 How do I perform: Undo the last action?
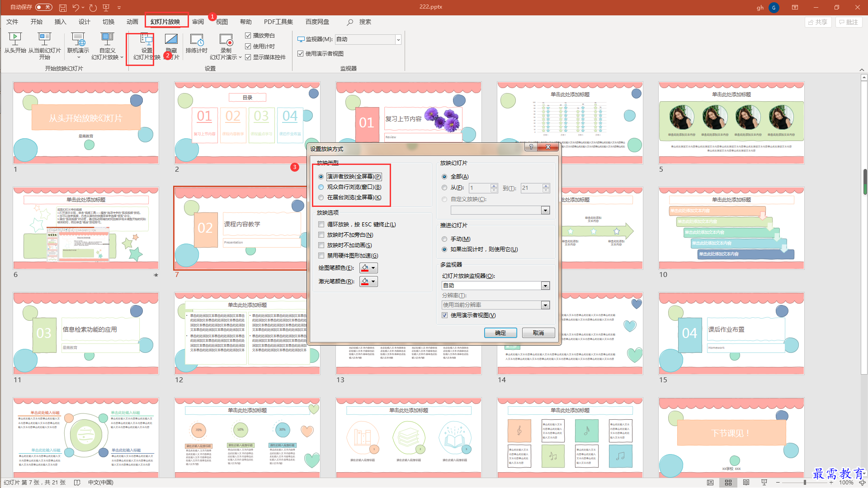pyautogui.click(x=75, y=8)
